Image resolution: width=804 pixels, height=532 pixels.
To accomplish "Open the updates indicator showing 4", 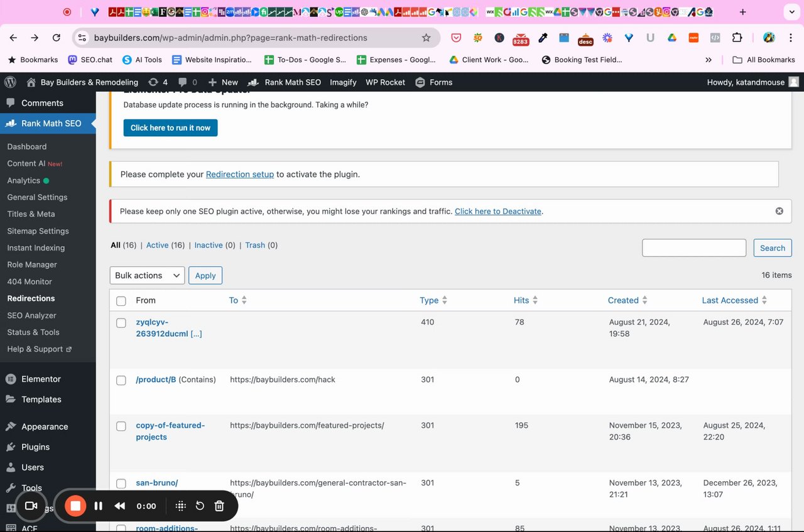I will [x=158, y=82].
